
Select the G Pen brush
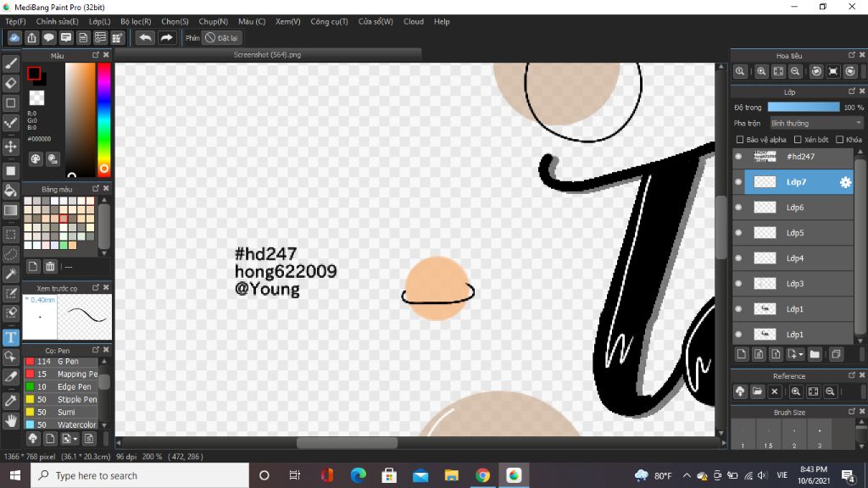coord(61,361)
